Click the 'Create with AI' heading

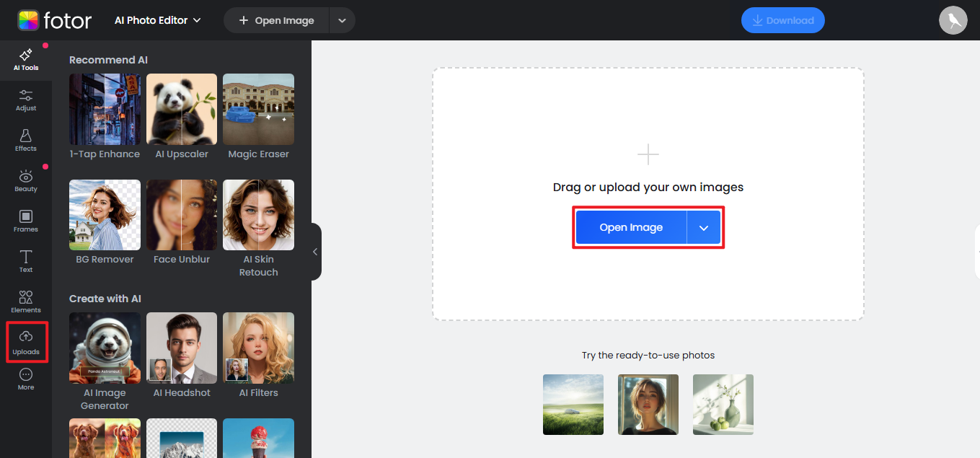click(x=105, y=299)
